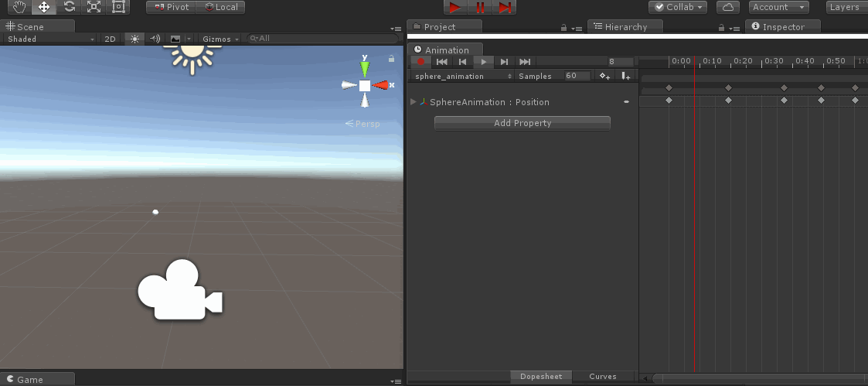
Task: Click the Add Property button
Action: [522, 123]
